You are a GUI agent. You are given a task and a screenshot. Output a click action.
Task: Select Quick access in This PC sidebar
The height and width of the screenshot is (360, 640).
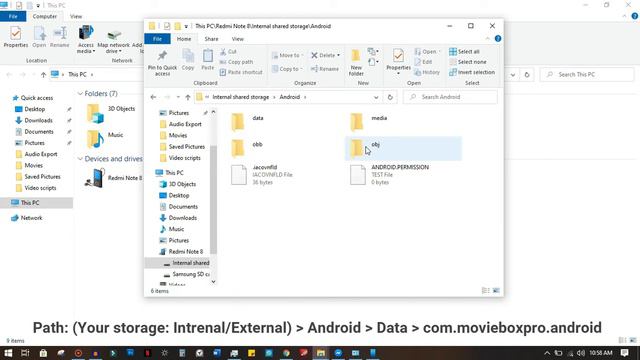pyautogui.click(x=32, y=98)
